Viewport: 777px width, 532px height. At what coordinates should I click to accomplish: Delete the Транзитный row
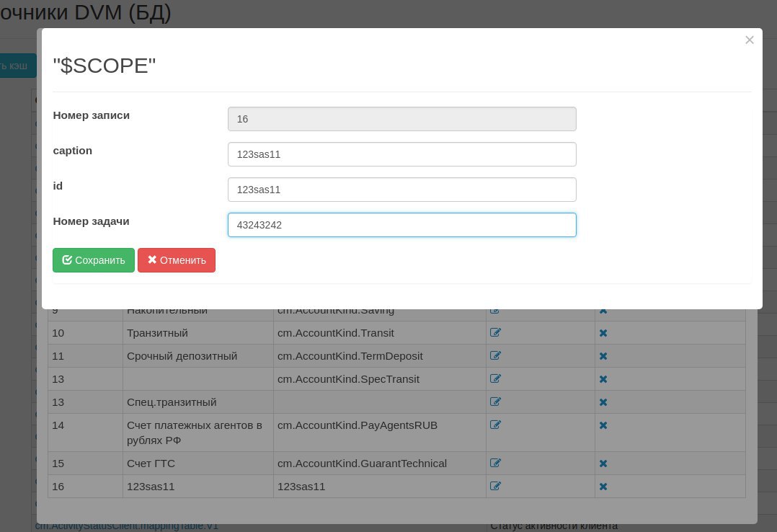pos(603,333)
